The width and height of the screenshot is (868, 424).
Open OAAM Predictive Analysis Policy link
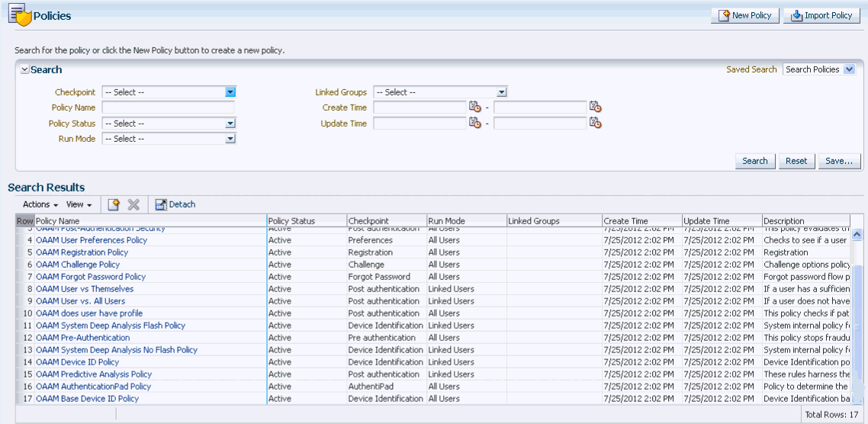pos(94,374)
